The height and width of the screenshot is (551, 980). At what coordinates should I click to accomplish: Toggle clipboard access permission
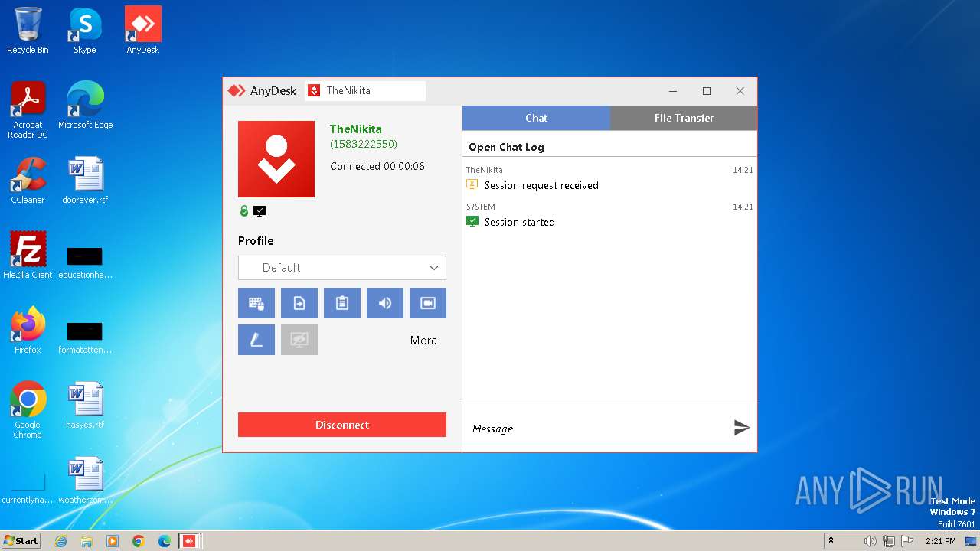point(342,303)
